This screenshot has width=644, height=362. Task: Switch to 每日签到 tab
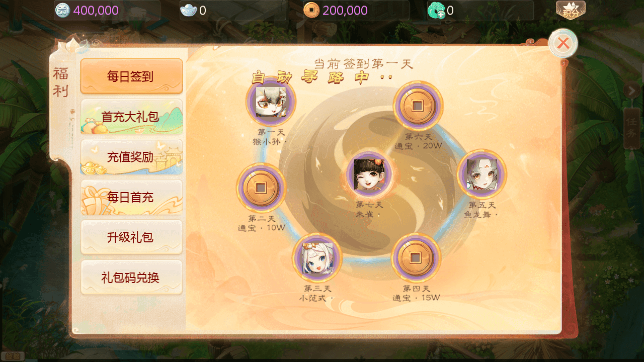pos(131,76)
